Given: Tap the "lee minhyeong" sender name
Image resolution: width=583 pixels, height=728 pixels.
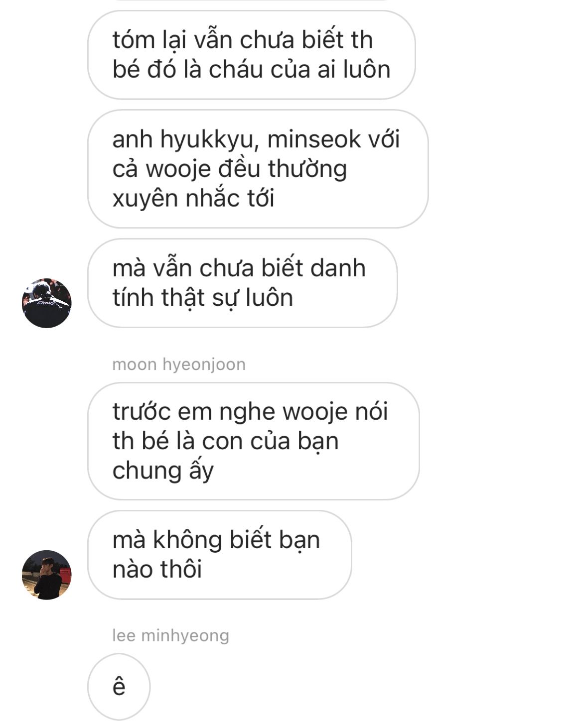Looking at the screenshot, I should click(x=170, y=635).
